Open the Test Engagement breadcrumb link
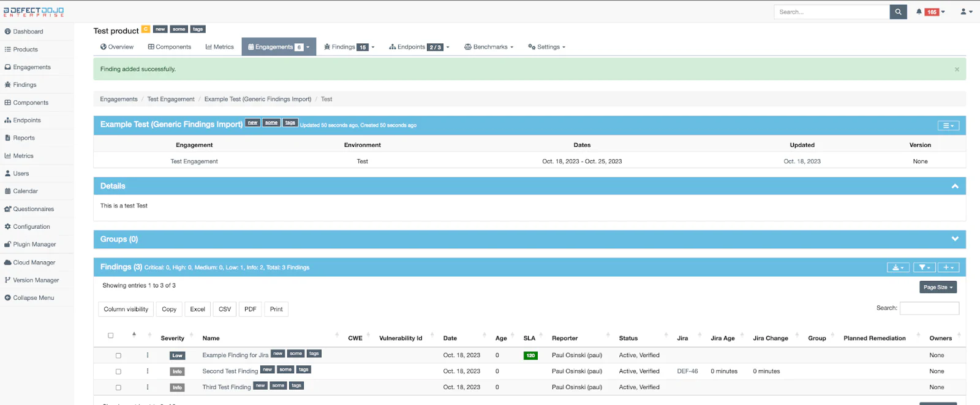 click(171, 99)
